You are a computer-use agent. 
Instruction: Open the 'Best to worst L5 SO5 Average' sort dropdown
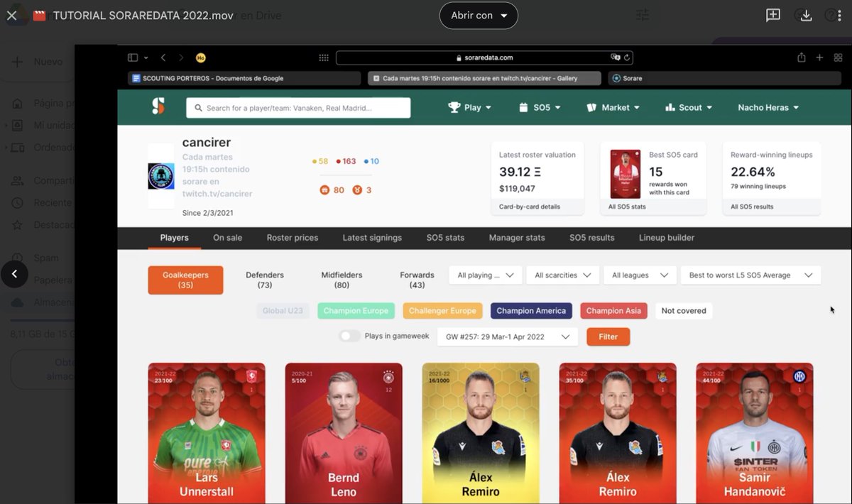[x=751, y=275]
